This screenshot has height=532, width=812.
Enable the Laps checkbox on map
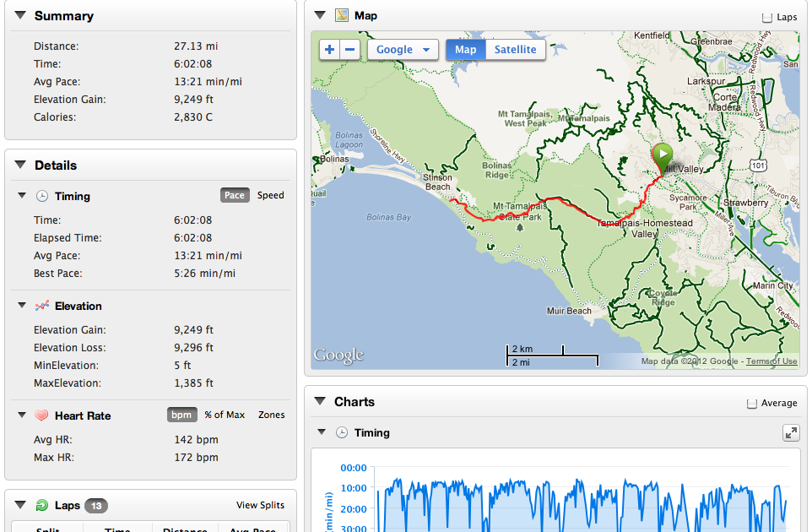pyautogui.click(x=767, y=17)
